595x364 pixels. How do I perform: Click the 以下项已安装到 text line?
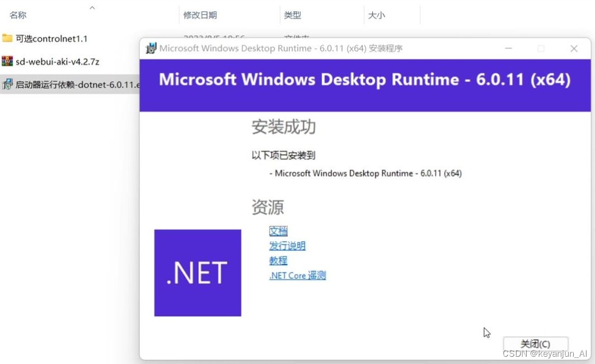283,155
